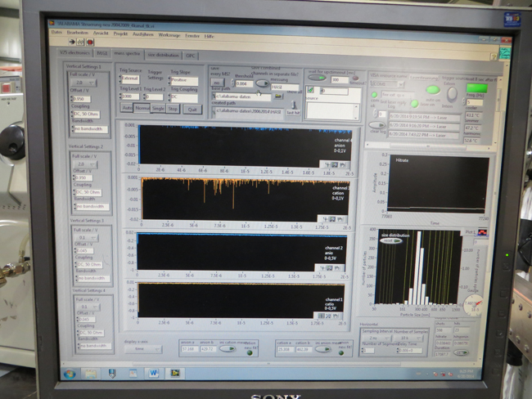This screenshot has height=399, width=532.
Task: Click the 'clear log' button
Action: [376, 125]
